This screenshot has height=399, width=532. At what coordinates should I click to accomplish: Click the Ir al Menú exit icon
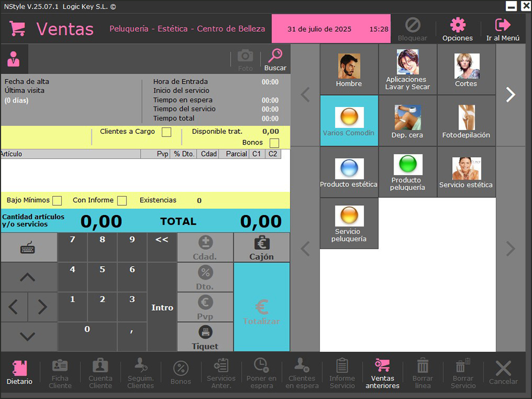[502, 29]
